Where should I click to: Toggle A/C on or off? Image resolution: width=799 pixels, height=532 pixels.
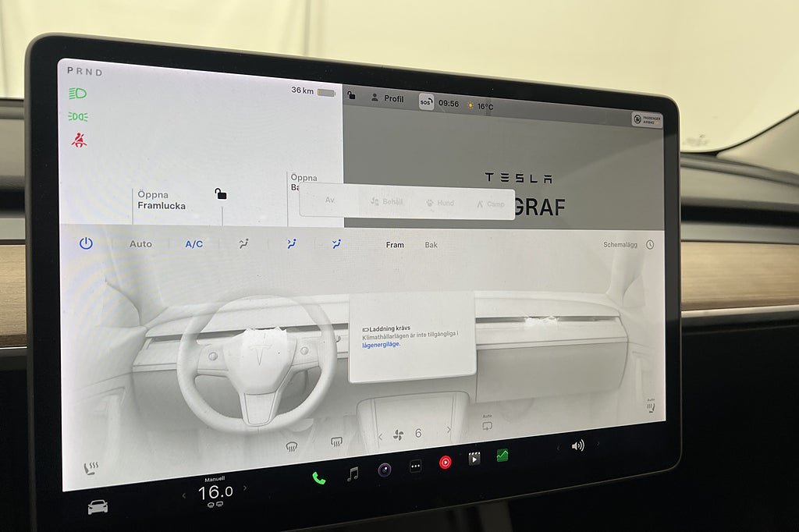pos(194,244)
